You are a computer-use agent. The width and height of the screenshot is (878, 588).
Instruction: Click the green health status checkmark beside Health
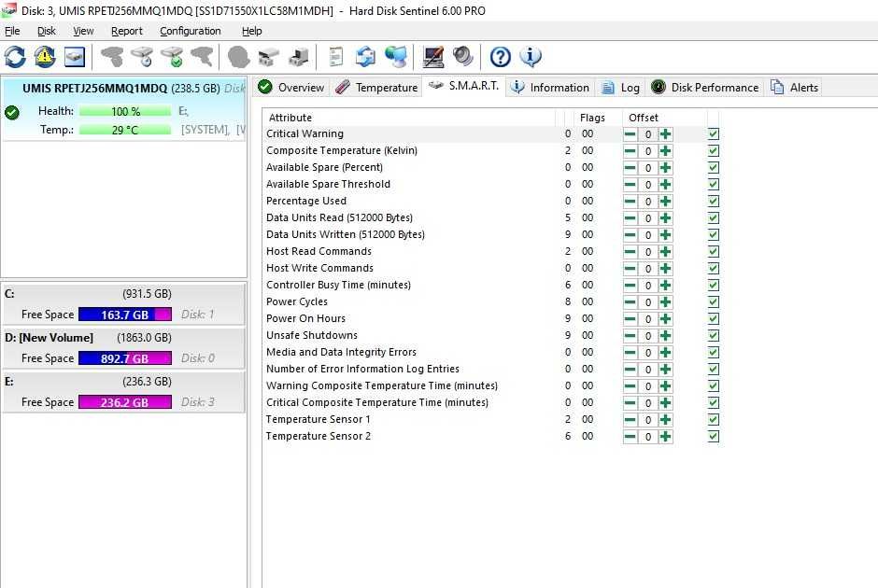point(12,112)
